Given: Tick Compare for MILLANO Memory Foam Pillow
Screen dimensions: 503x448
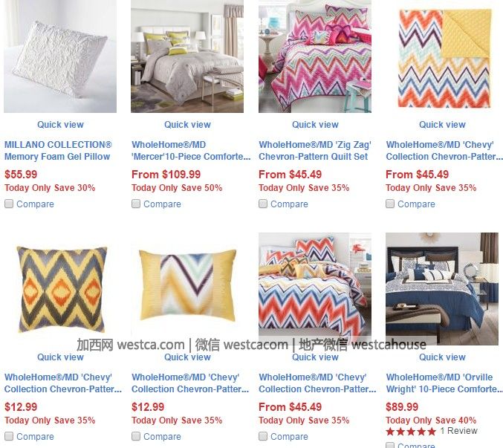Looking at the screenshot, I should tap(9, 204).
